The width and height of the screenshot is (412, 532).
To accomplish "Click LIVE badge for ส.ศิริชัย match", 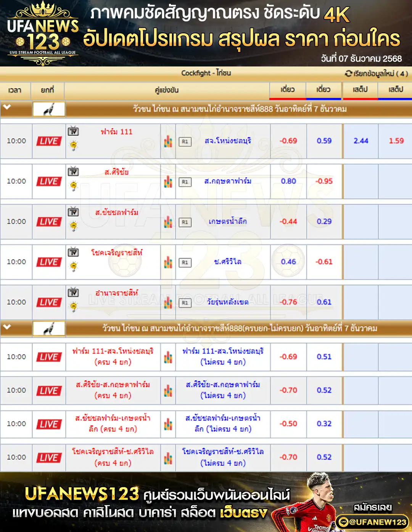I will click(49, 181).
